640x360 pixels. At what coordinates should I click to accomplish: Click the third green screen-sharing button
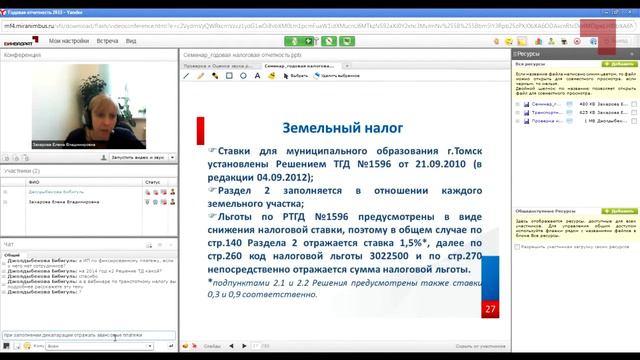[x=347, y=41]
